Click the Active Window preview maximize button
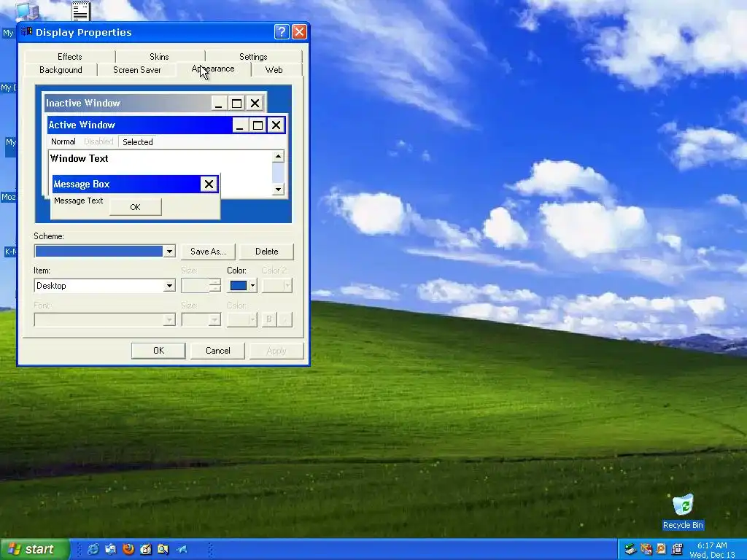The width and height of the screenshot is (747, 560). pyautogui.click(x=258, y=125)
